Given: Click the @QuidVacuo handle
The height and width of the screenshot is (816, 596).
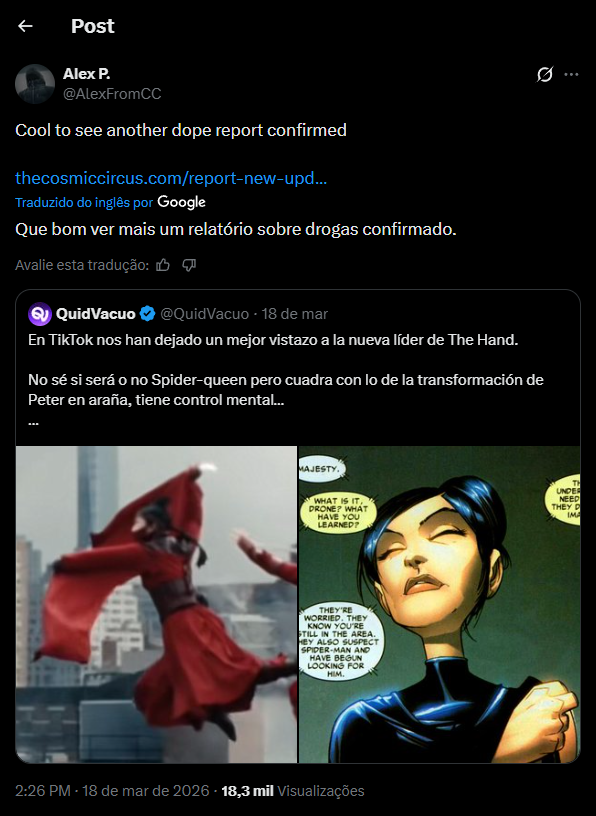Looking at the screenshot, I should tap(205, 314).
